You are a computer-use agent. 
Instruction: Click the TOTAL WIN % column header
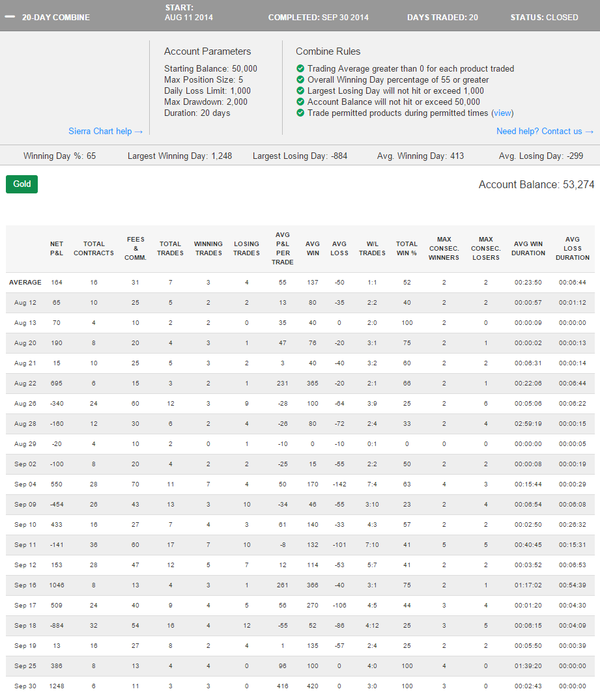click(x=407, y=248)
